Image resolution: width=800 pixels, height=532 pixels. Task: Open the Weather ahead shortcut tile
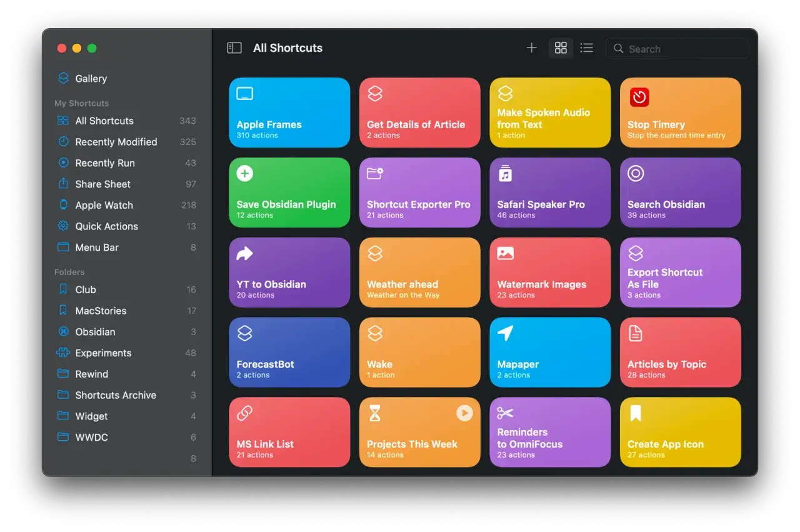point(420,273)
